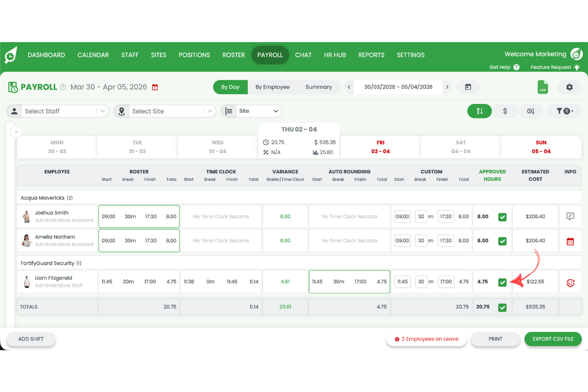Screen dimensions: 588x392
Task: Open the Select Site dropdown
Action: pyautogui.click(x=165, y=111)
